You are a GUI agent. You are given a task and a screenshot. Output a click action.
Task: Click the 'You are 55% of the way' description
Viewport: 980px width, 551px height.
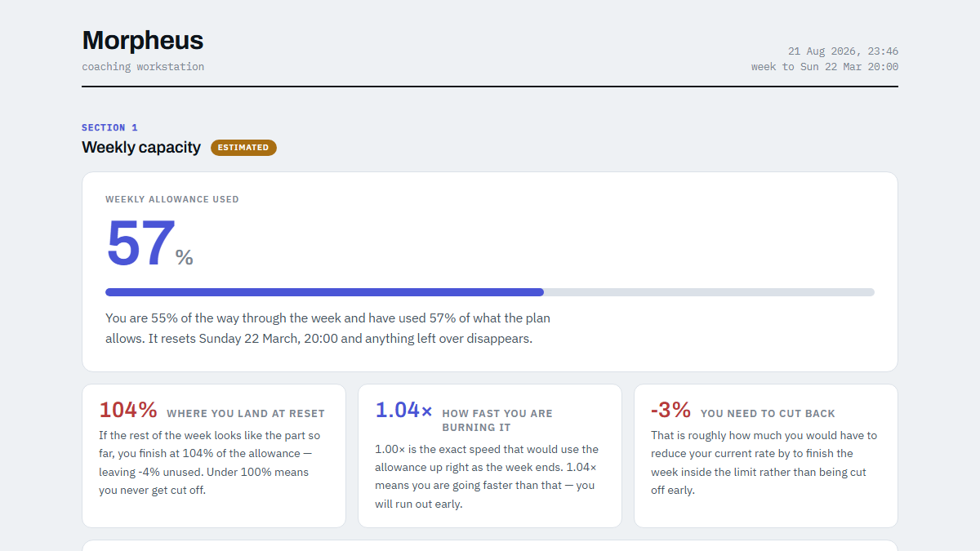327,328
